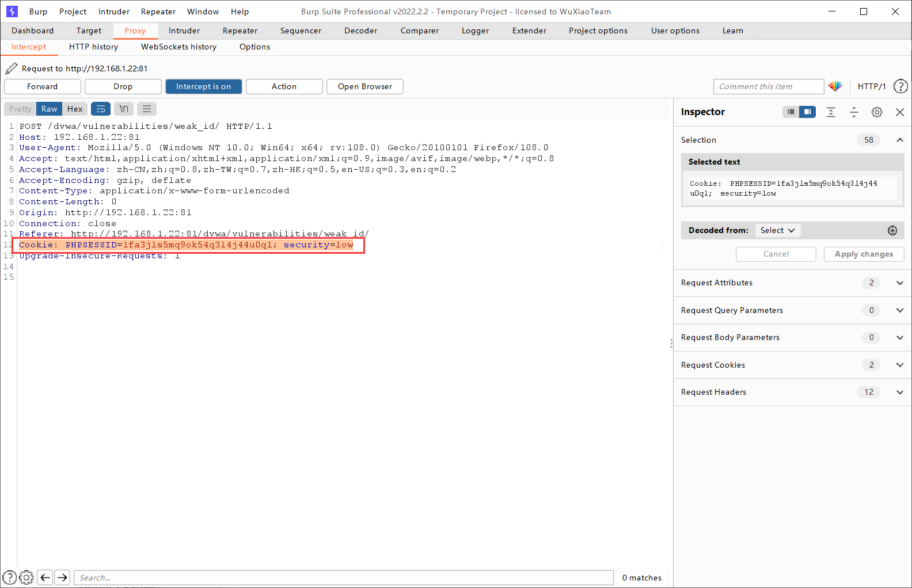Go to previous search match arrow
The image size is (912, 588).
pos(45,578)
